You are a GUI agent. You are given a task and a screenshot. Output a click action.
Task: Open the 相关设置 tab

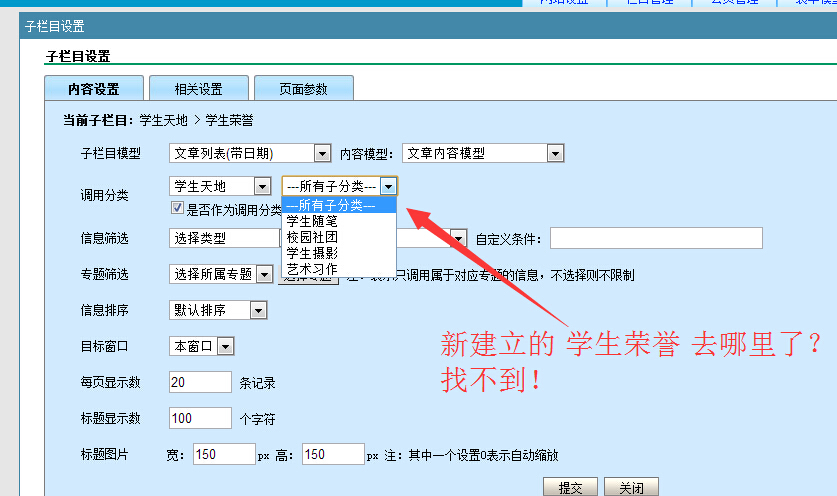coord(198,89)
